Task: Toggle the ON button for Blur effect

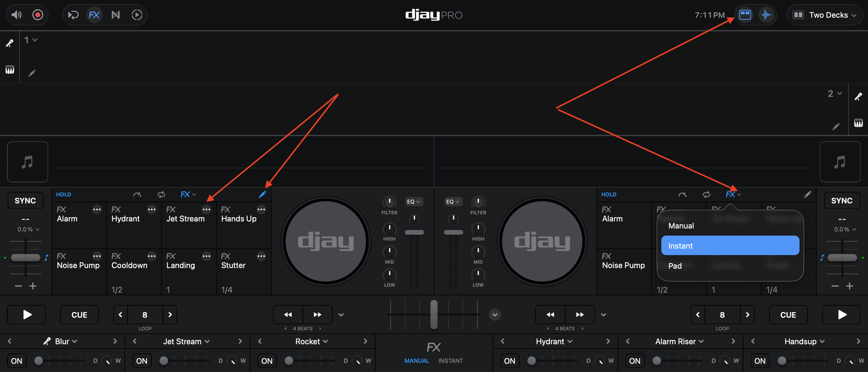Action: tap(17, 360)
